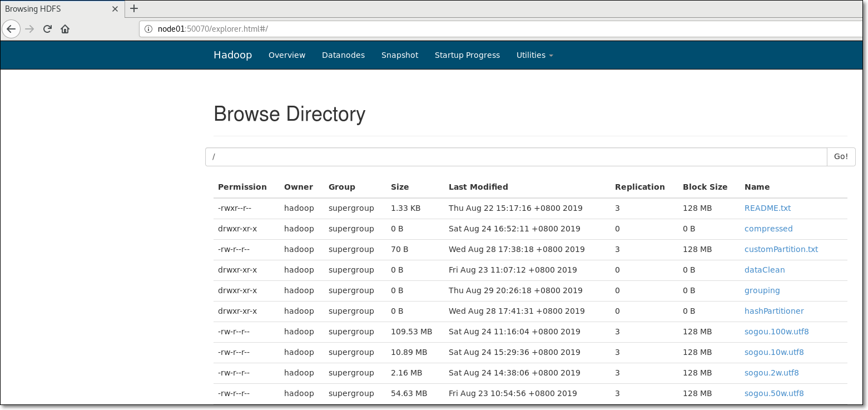Open the Datanodes page
This screenshot has width=868, height=410.
(x=343, y=55)
